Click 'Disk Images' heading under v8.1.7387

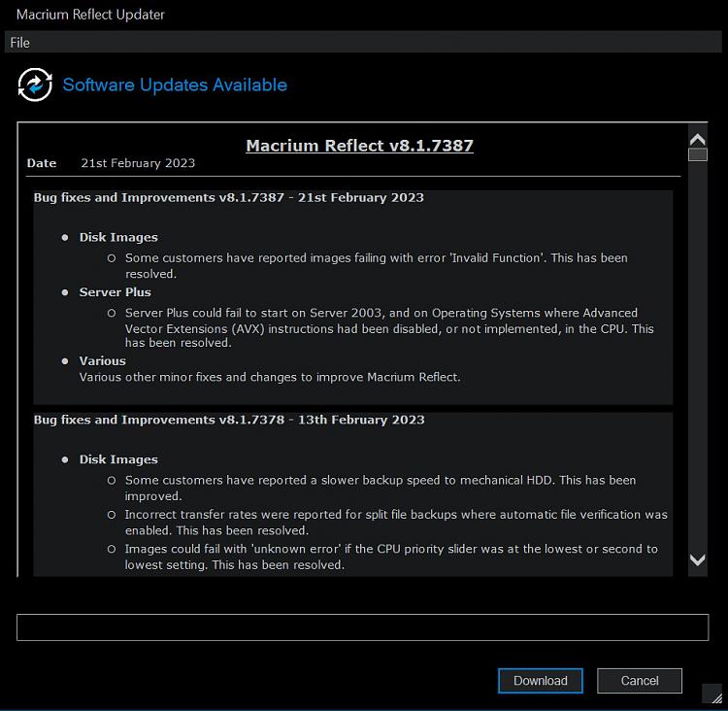pyautogui.click(x=118, y=237)
